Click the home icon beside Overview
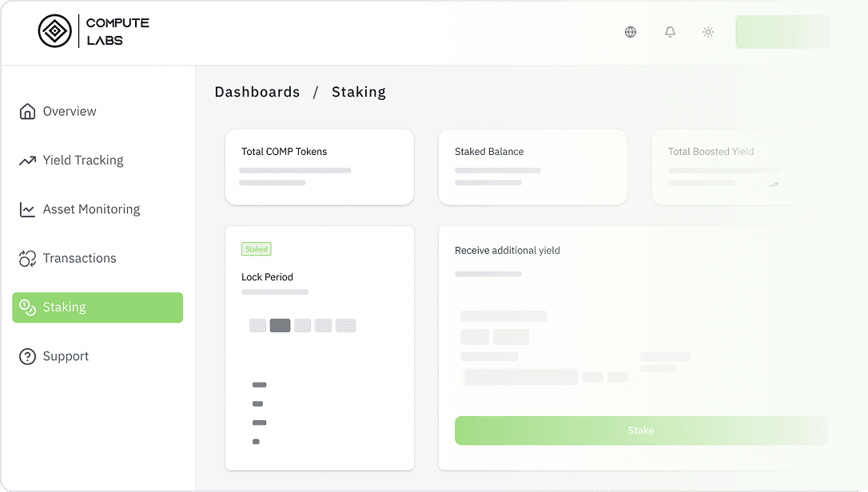Image resolution: width=868 pixels, height=492 pixels. click(27, 111)
